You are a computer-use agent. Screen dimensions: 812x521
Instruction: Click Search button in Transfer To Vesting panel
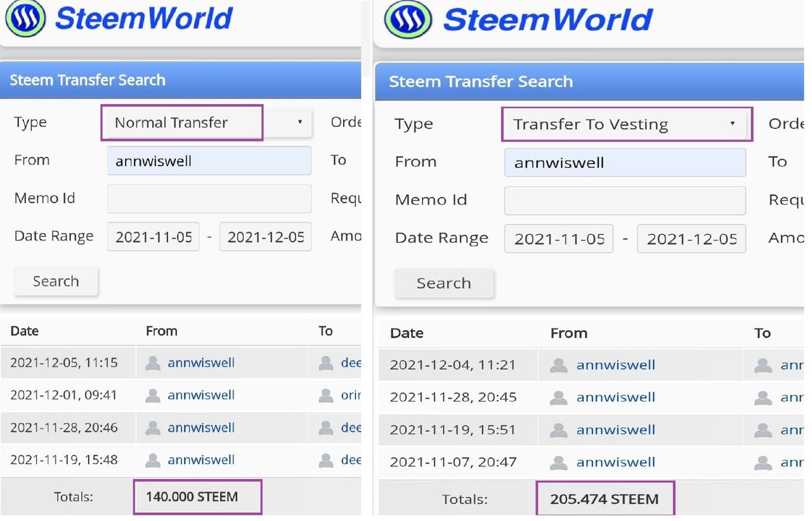[444, 283]
